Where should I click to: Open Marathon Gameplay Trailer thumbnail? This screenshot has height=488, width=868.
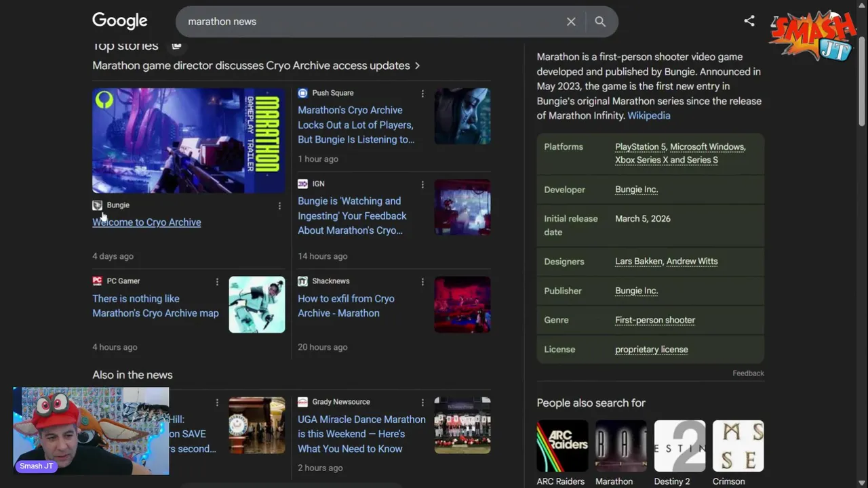[x=189, y=140]
